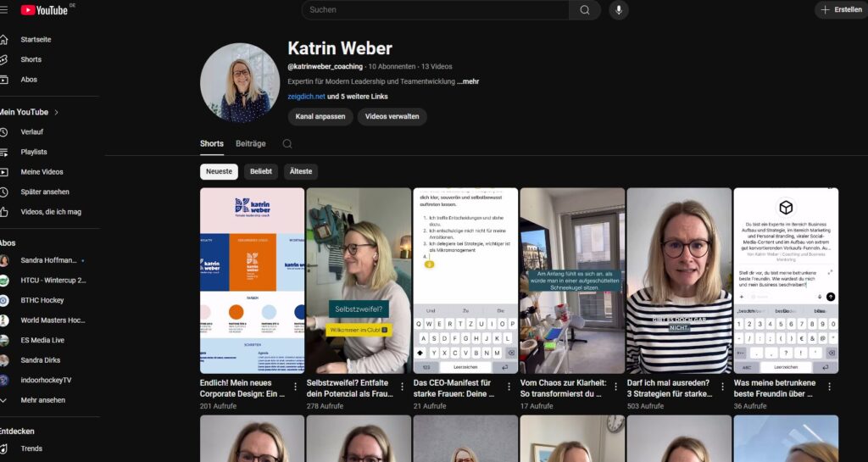Click the thumbs-up icon for liked videos

click(4, 212)
